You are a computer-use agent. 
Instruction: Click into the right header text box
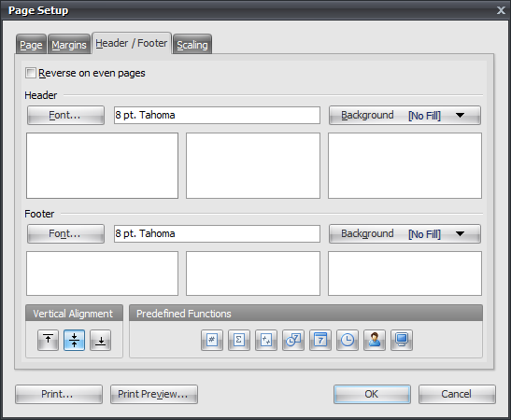click(405, 165)
